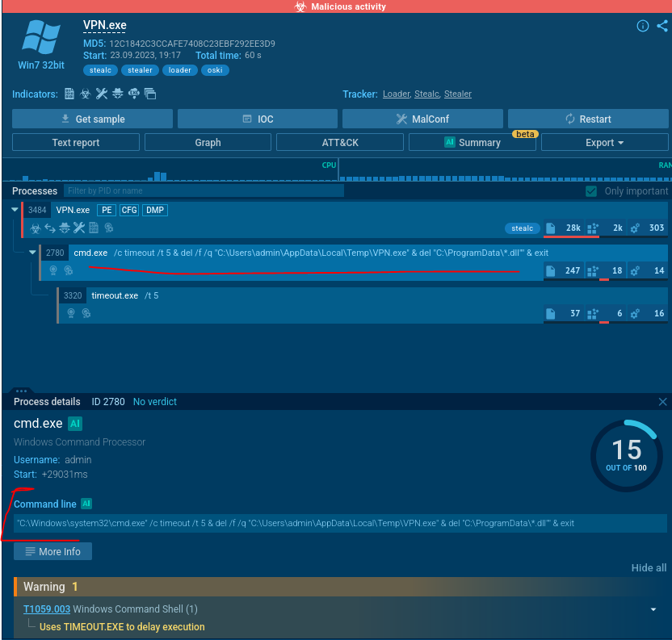Click the files count icon in VPN.exe row
Image resolution: width=672 pixels, height=640 pixels.
point(551,228)
